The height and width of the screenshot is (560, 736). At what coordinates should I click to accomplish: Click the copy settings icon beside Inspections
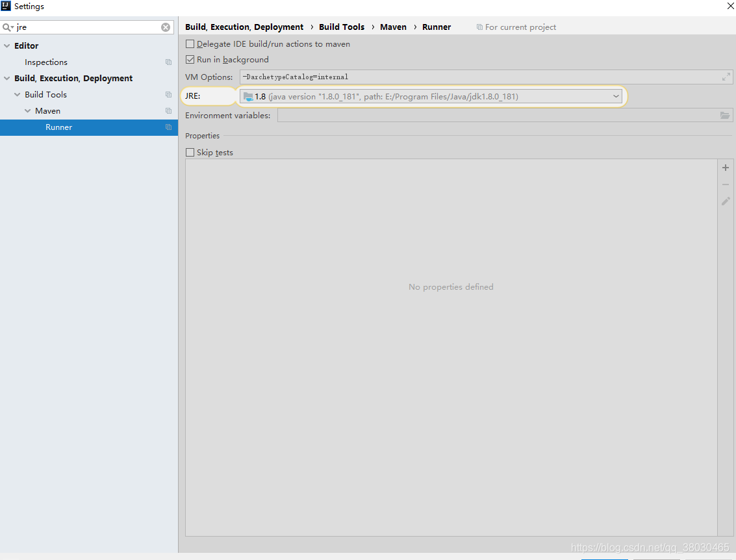coord(168,62)
